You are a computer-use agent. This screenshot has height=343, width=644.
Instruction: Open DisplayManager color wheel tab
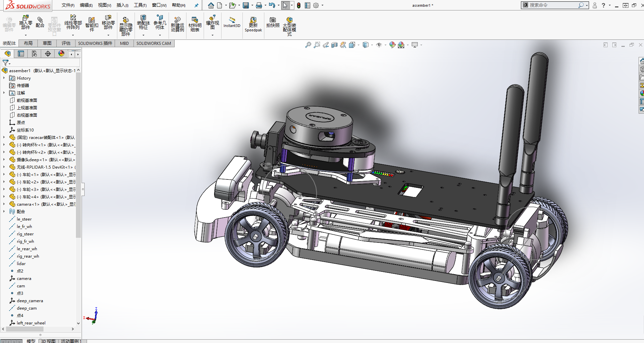coord(61,54)
